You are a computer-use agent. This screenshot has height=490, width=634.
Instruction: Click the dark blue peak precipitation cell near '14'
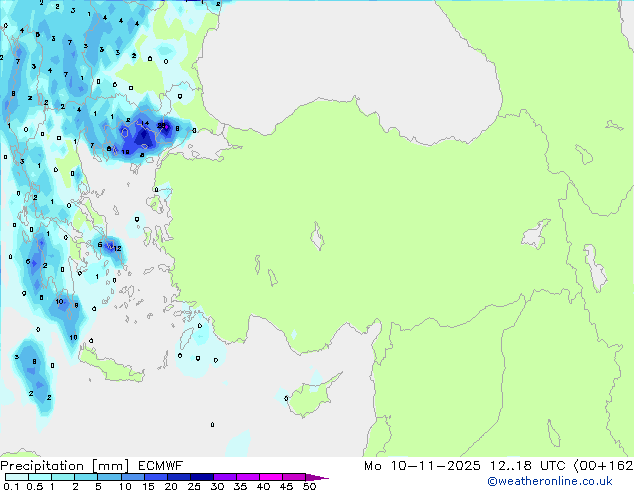click(144, 135)
